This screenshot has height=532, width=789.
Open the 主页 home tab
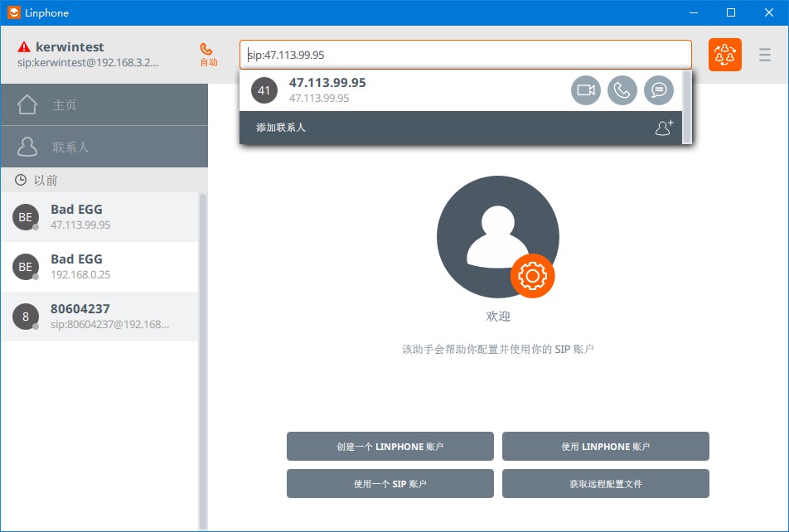[104, 104]
